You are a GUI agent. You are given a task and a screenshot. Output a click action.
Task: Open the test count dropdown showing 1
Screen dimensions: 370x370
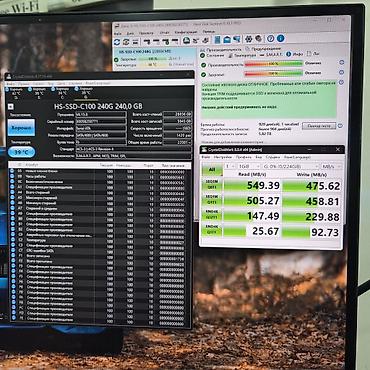click(x=230, y=166)
